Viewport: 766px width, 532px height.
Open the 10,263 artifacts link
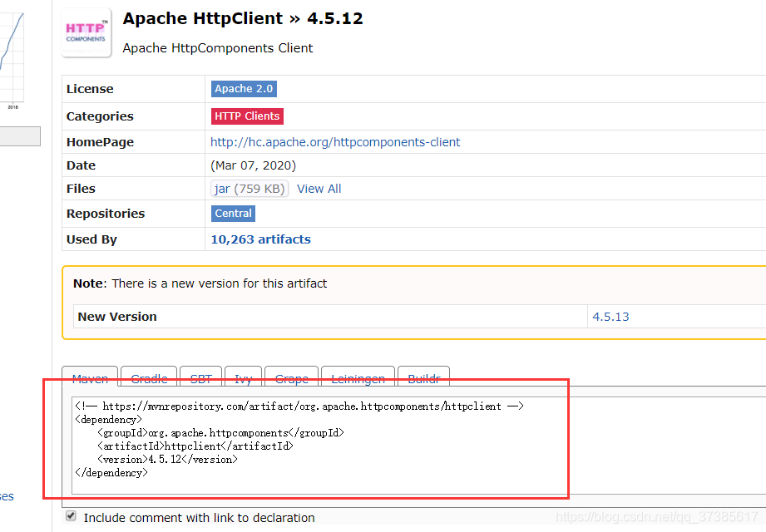261,239
